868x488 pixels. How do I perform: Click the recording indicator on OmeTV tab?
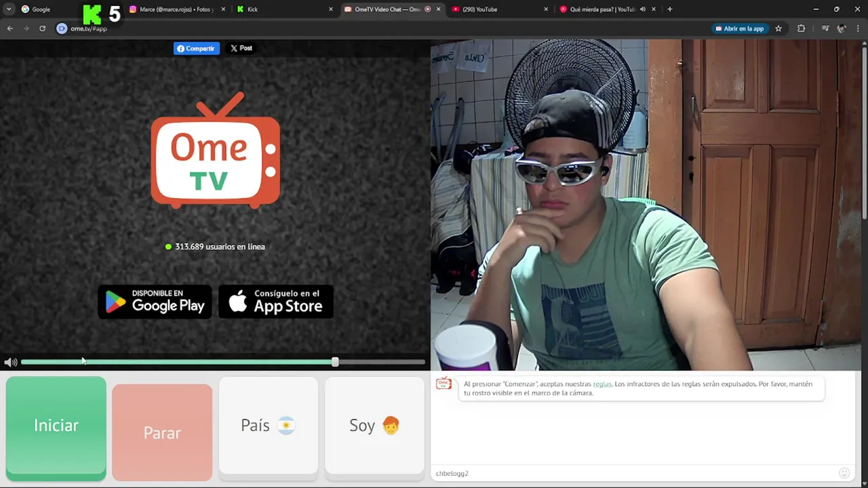pos(427,9)
